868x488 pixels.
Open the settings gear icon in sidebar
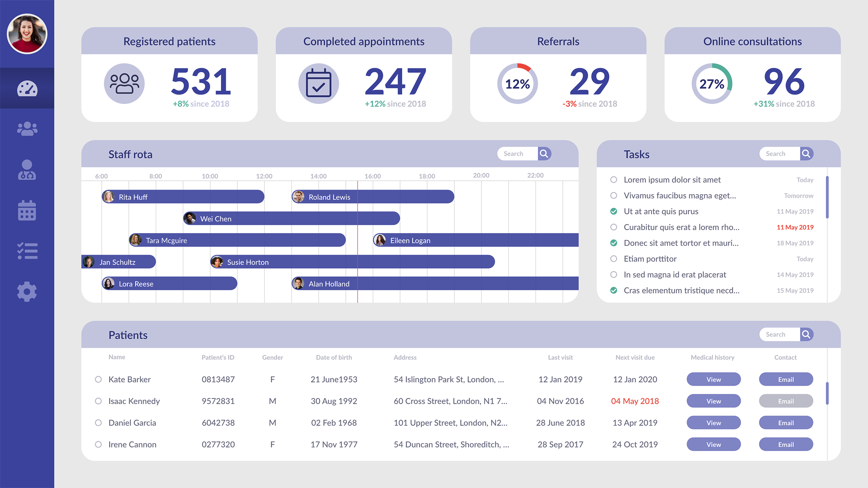(27, 292)
